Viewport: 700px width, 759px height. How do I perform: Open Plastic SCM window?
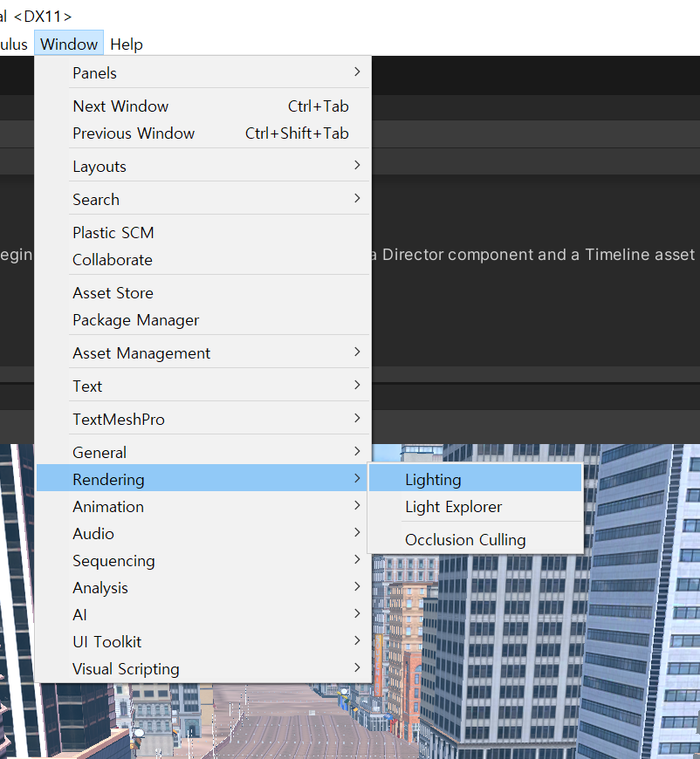tap(203, 232)
